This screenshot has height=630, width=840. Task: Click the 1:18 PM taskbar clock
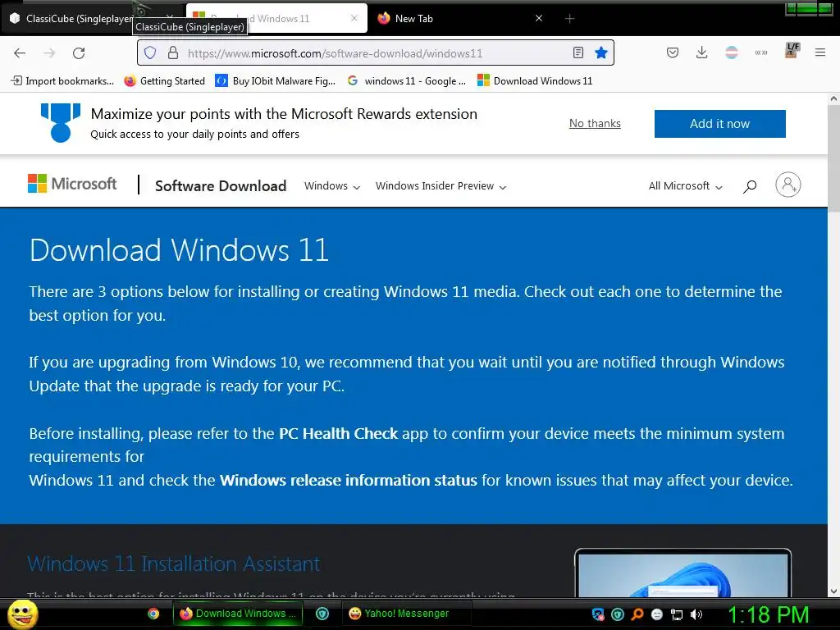tap(768, 614)
